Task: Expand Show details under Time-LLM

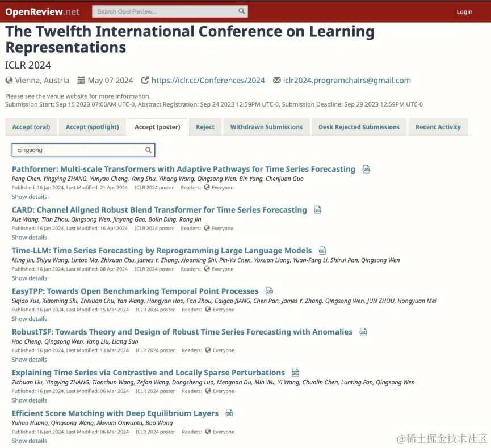Action: [x=30, y=278]
